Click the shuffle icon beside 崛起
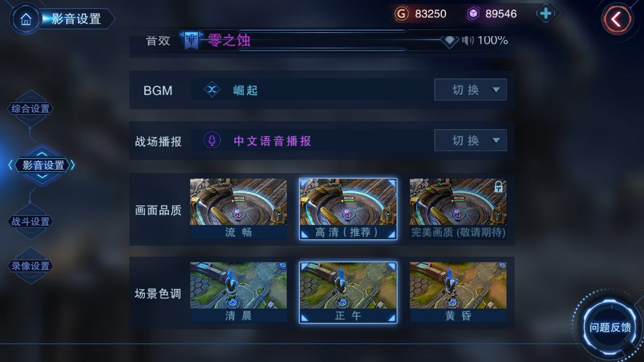The height and width of the screenshot is (362, 644). pyautogui.click(x=212, y=90)
